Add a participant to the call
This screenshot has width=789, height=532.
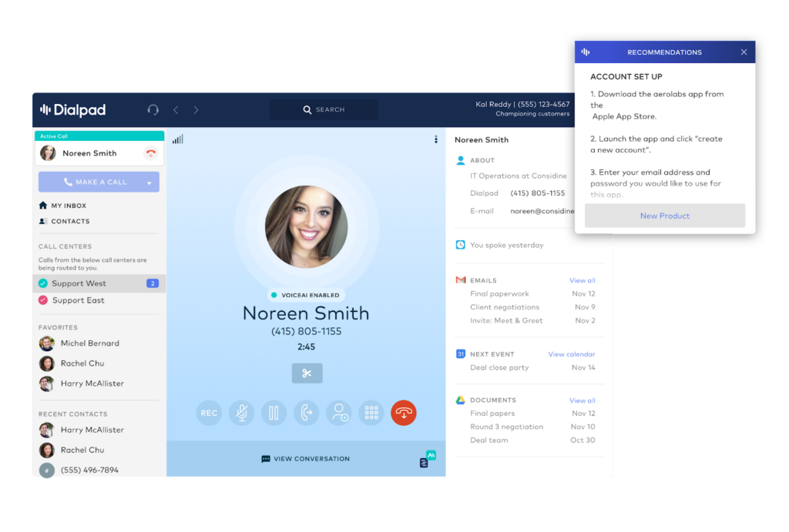pyautogui.click(x=339, y=413)
